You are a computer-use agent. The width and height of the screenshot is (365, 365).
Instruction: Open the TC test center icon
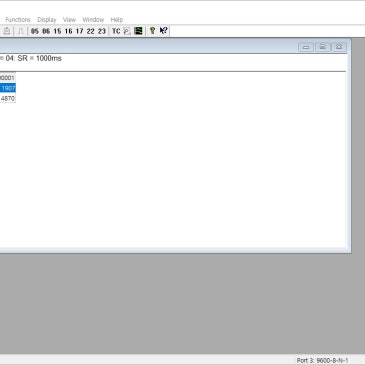click(116, 31)
